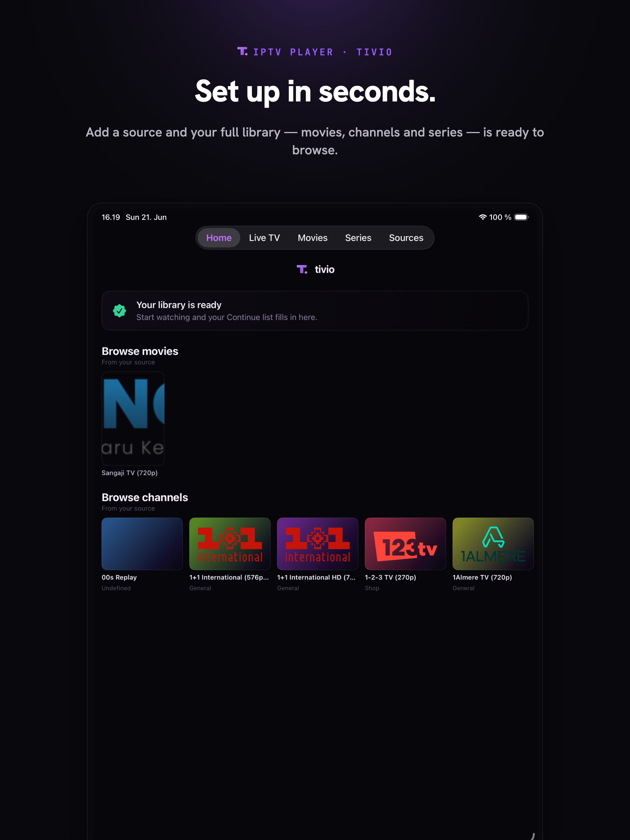Image resolution: width=630 pixels, height=840 pixels.
Task: Click the '00s Replay' channel name
Action: [119, 577]
